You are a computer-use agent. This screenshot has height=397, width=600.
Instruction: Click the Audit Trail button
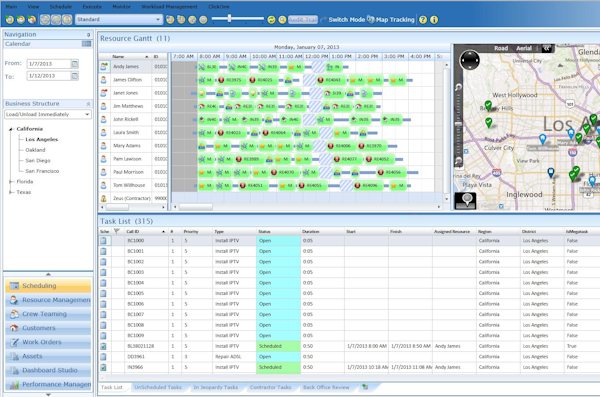303,20
